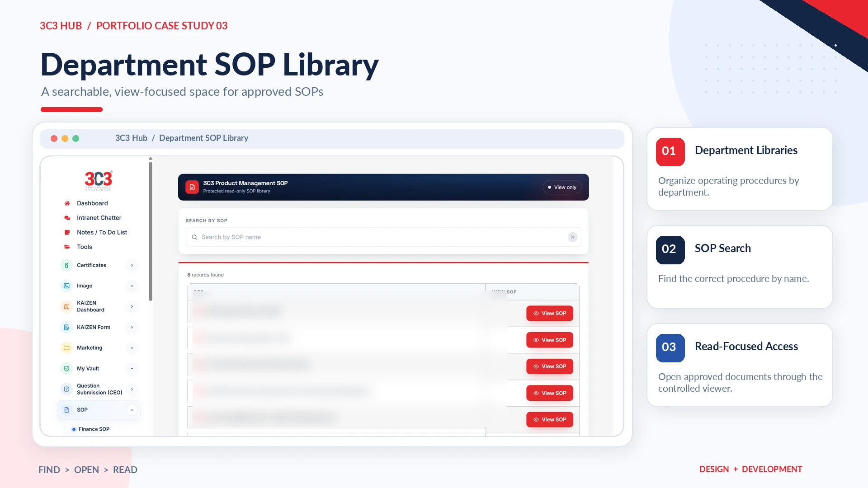Select Notes / To Do List icon

coord(67,232)
